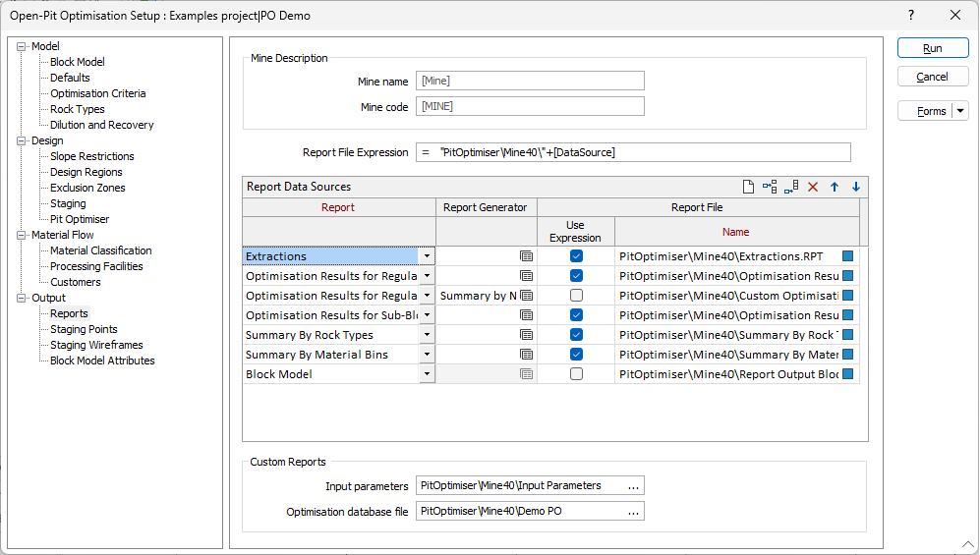Sort by the Report column header

click(x=338, y=207)
